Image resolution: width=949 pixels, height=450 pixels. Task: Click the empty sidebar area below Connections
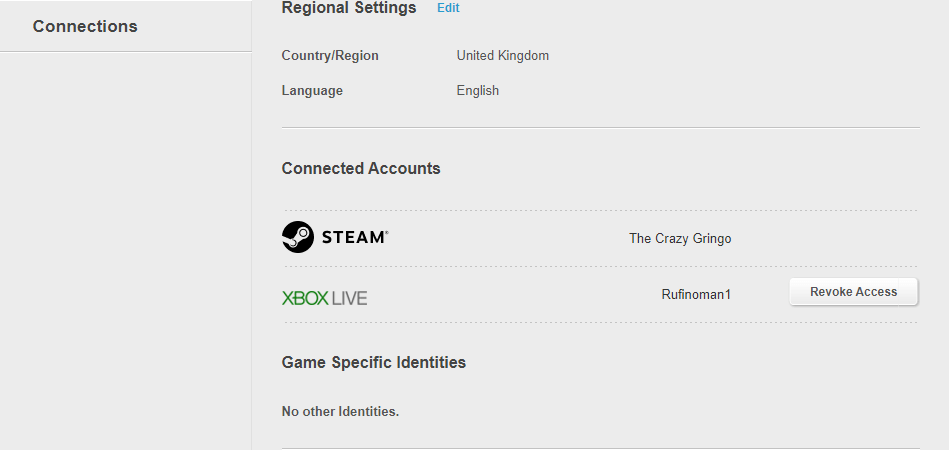(x=125, y=251)
